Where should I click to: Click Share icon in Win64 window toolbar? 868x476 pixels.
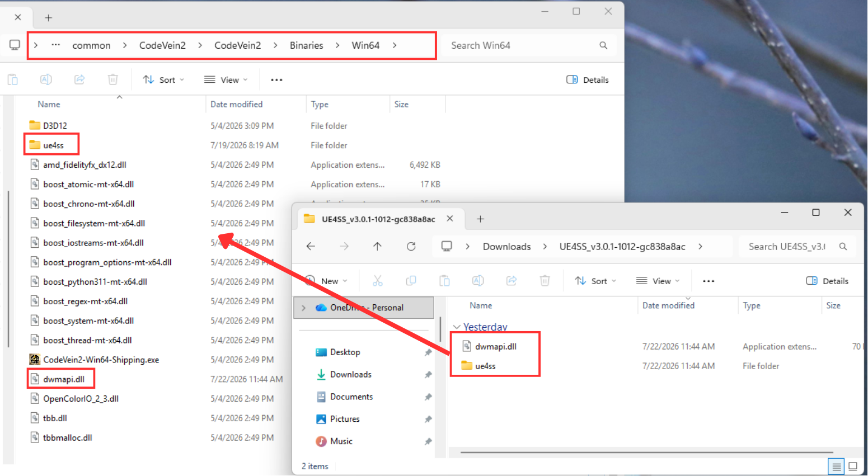tap(79, 79)
